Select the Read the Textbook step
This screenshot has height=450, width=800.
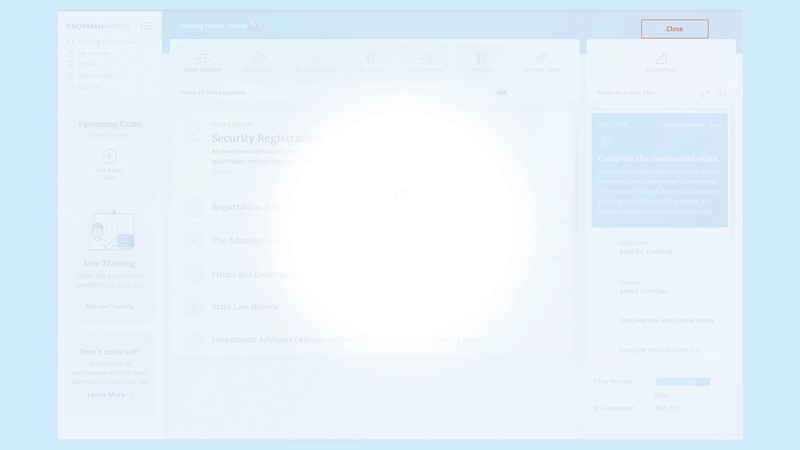coord(660,247)
